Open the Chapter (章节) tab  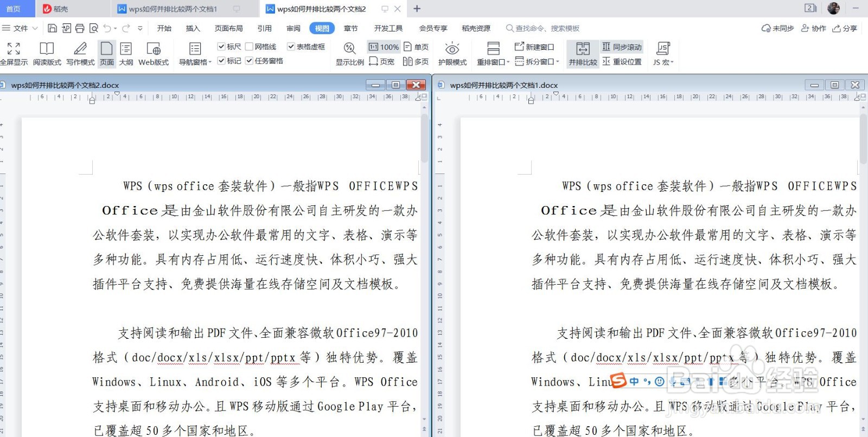pos(350,28)
